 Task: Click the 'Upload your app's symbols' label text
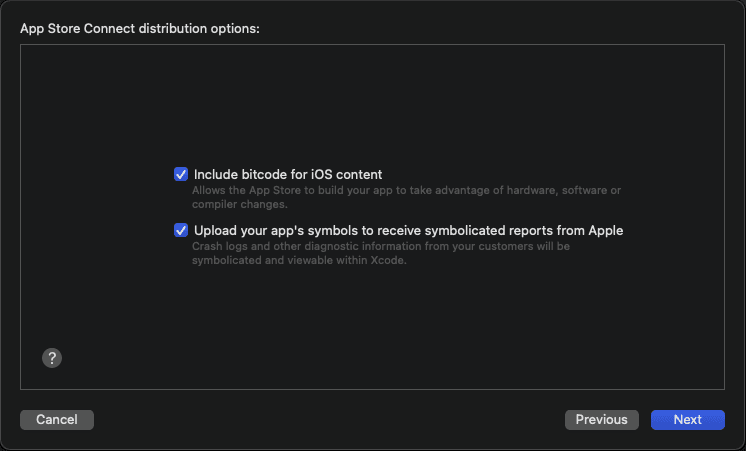coord(409,231)
